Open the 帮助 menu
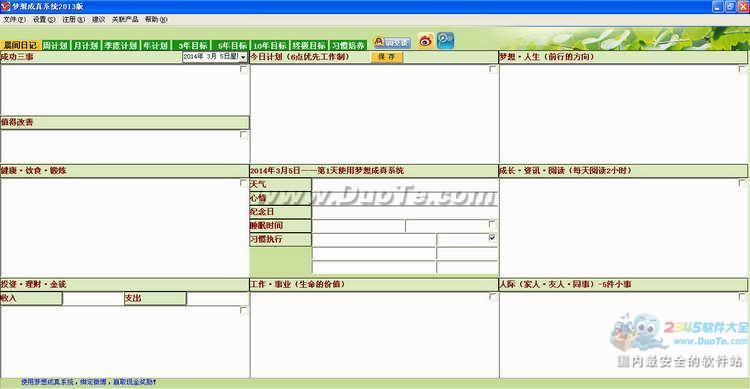 (156, 20)
